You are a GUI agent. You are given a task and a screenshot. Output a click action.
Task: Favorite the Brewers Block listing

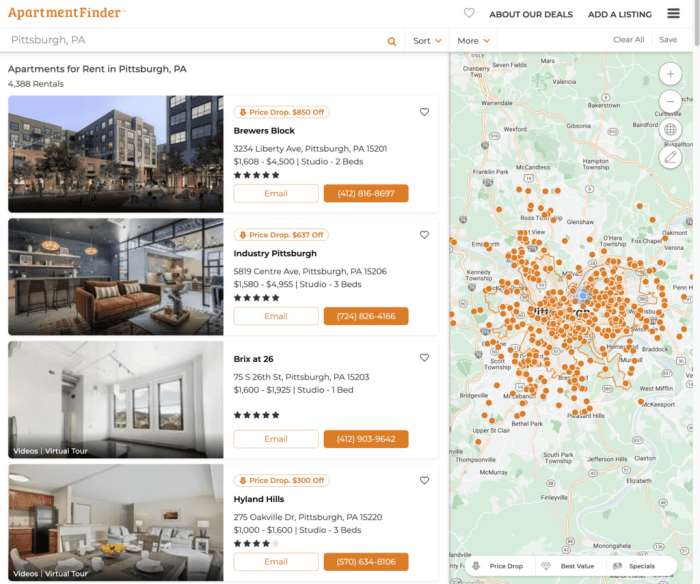[x=424, y=112]
